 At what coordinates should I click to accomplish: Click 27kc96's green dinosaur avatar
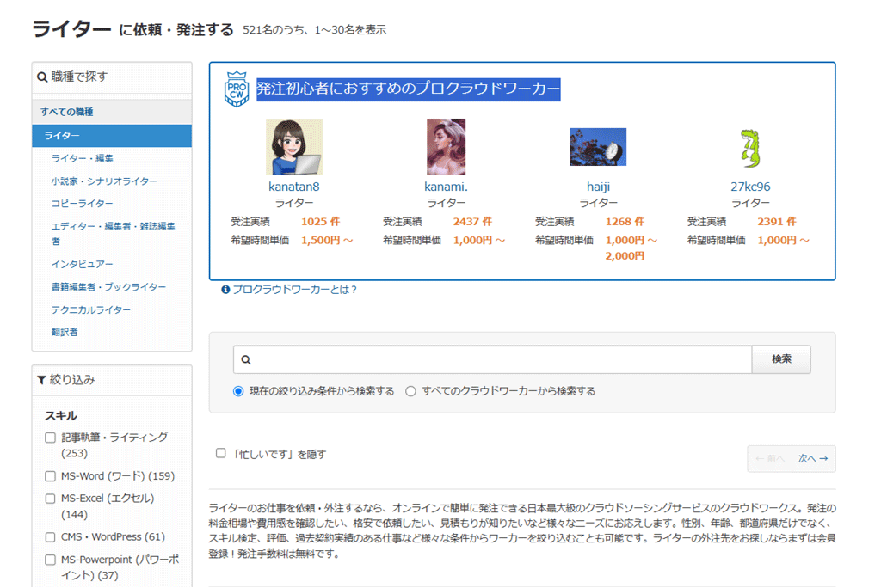pos(750,148)
